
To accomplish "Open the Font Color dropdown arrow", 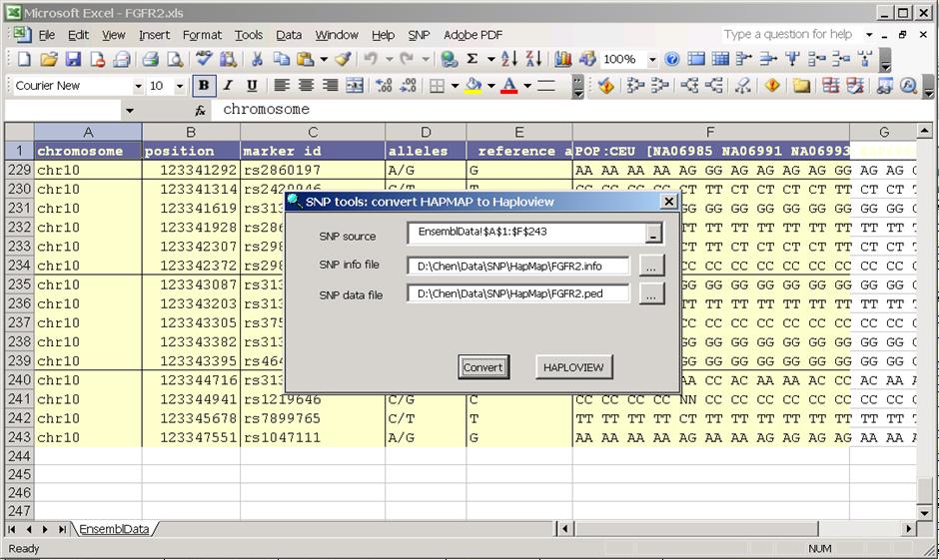I will [x=527, y=86].
